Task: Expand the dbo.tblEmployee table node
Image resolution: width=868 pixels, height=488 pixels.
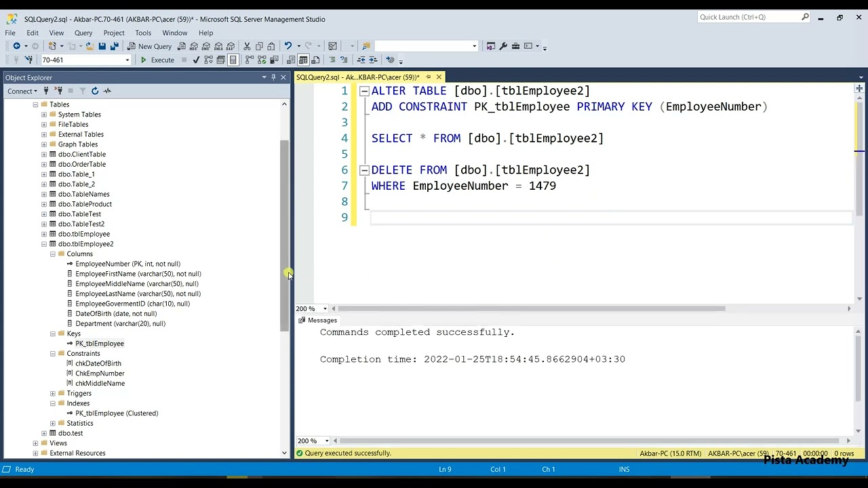Action: pyautogui.click(x=44, y=234)
